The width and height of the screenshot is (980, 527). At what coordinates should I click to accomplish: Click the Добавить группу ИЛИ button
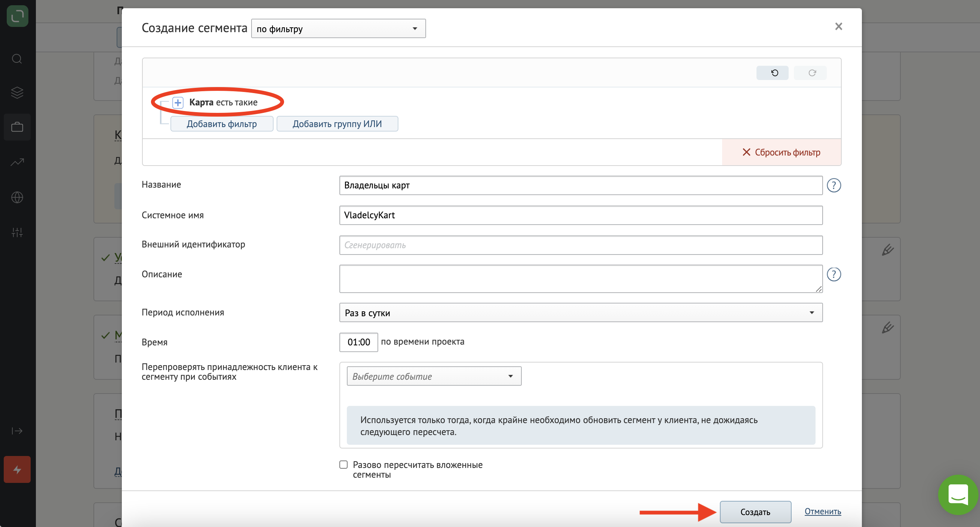pyautogui.click(x=337, y=124)
